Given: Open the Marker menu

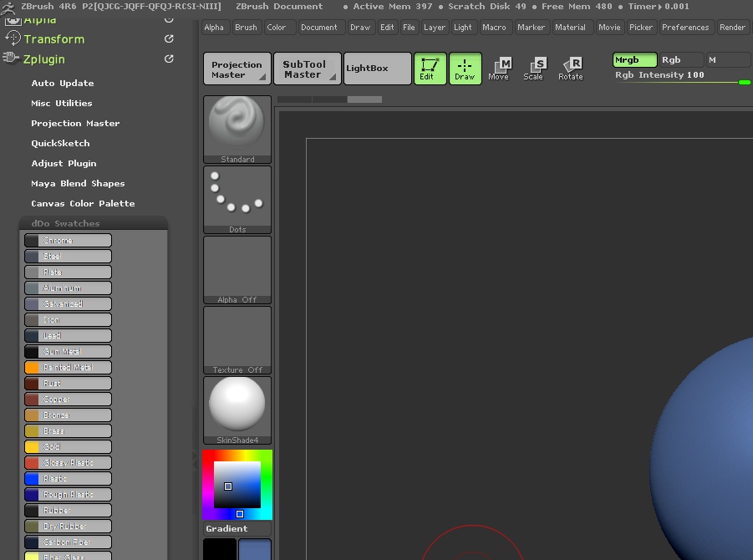Looking at the screenshot, I should (x=532, y=28).
